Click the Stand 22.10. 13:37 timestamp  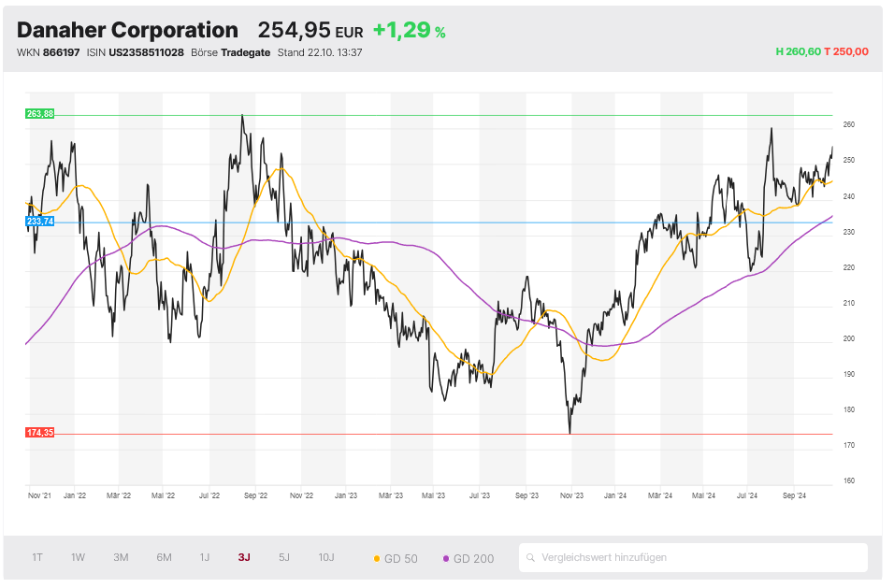[x=320, y=52]
